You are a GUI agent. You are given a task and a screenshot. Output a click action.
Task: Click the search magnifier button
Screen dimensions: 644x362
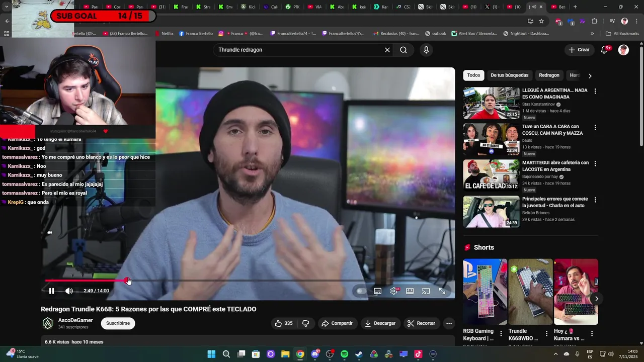coord(404,50)
